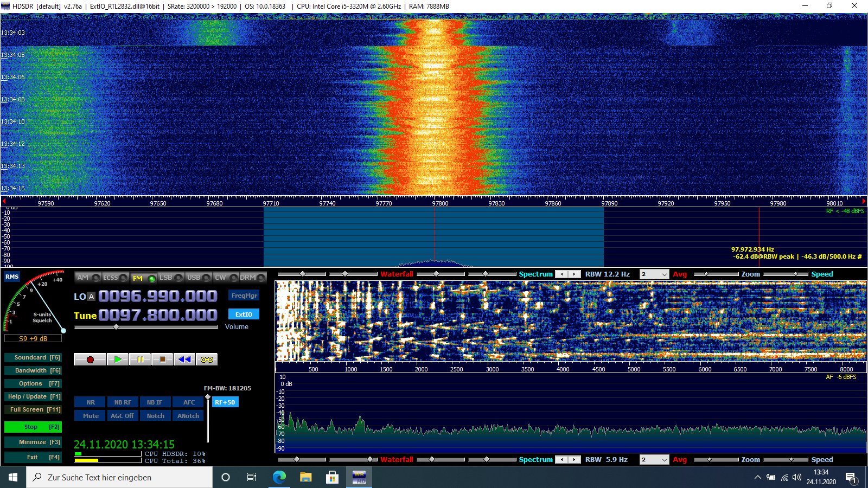The image size is (868, 488).
Task: Toggle AFC frequency control
Action: [189, 402]
